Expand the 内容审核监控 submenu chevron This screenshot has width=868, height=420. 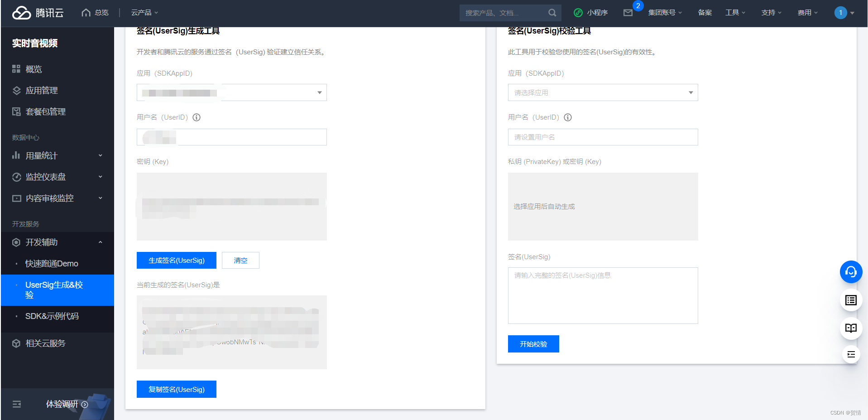click(x=101, y=198)
